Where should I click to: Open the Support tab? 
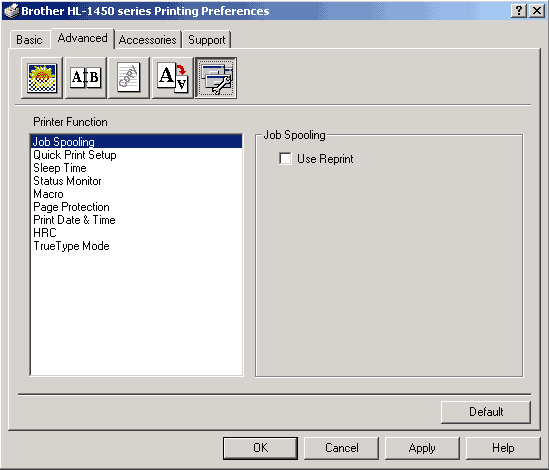pos(207,40)
